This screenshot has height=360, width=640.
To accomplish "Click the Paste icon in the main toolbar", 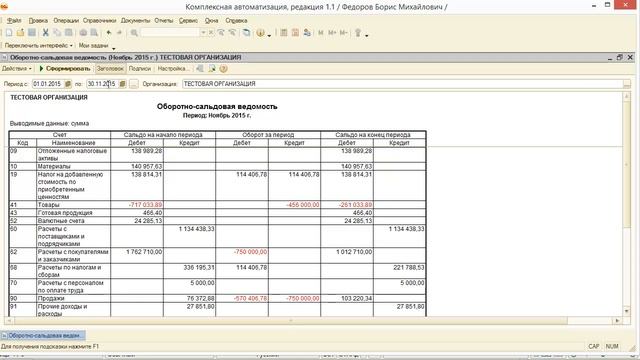I will (69, 33).
